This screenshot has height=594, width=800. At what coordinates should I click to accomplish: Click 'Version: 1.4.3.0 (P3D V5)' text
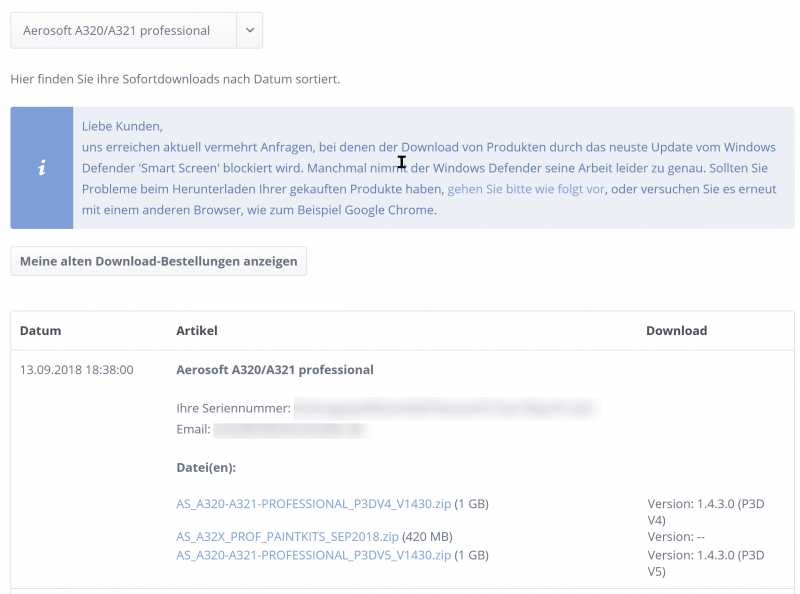[706, 563]
